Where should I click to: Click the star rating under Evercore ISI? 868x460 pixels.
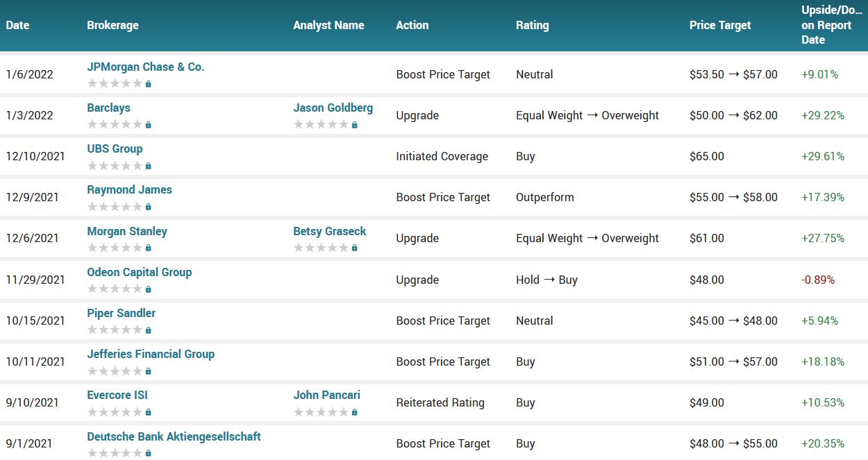(x=115, y=412)
